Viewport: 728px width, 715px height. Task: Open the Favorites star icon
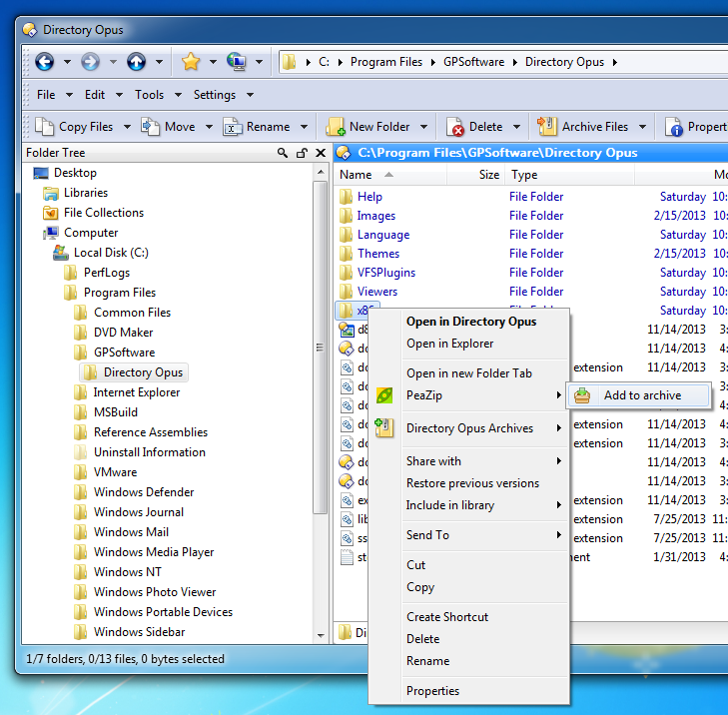click(x=191, y=62)
